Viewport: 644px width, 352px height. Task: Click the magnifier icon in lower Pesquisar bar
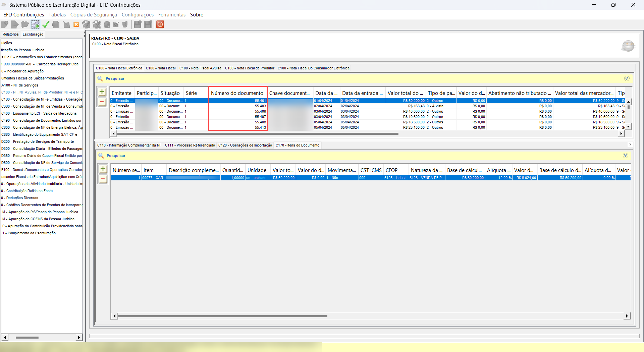[x=101, y=156]
